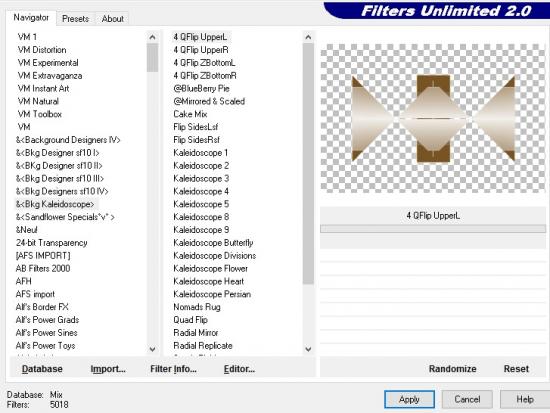Click the filter preview image

point(433,119)
